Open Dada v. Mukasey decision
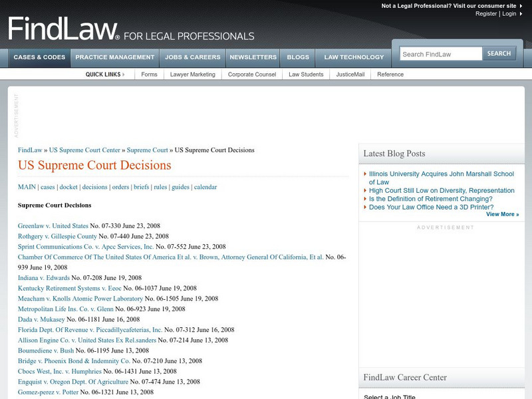Screen dimensions: 532x399 click(x=41, y=320)
